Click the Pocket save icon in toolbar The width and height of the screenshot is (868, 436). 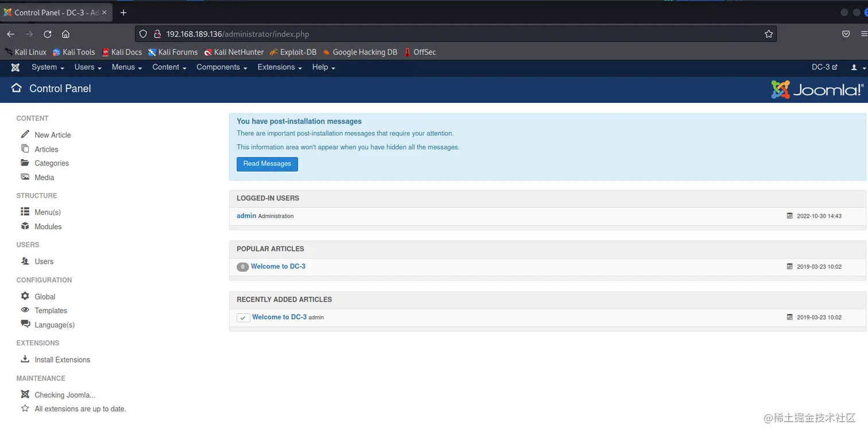(x=846, y=34)
